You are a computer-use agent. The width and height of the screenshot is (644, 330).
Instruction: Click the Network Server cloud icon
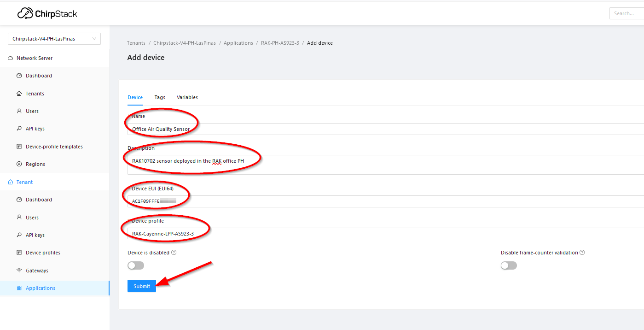pos(11,58)
